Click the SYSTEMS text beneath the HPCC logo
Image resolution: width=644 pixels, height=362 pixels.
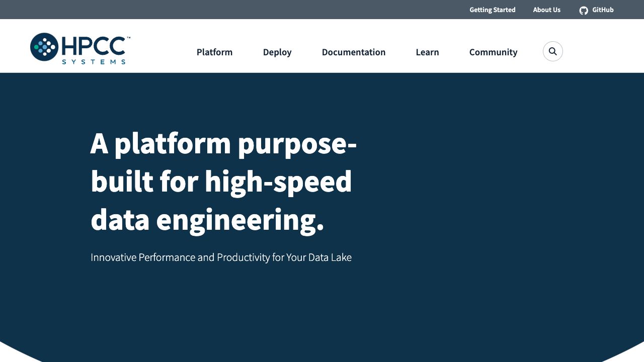pyautogui.click(x=94, y=61)
